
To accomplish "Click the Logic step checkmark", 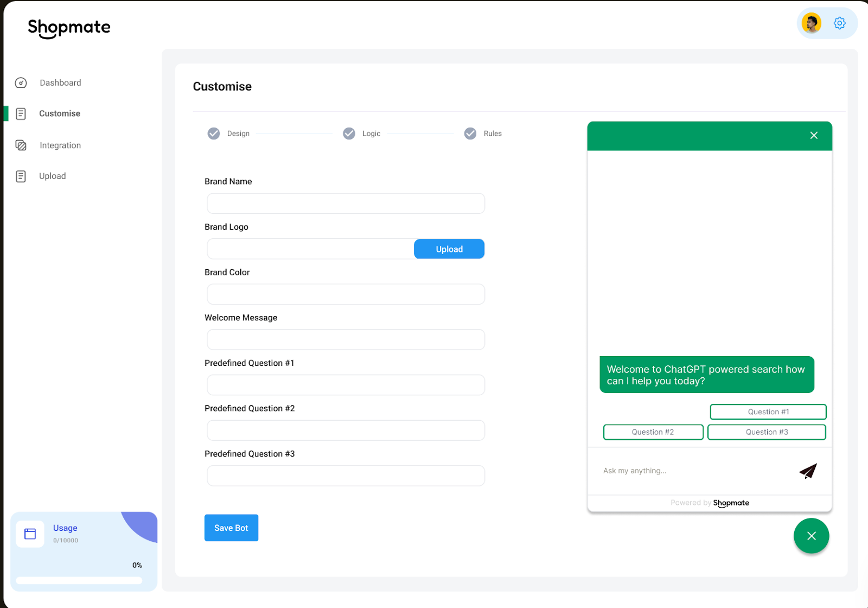I will point(349,134).
